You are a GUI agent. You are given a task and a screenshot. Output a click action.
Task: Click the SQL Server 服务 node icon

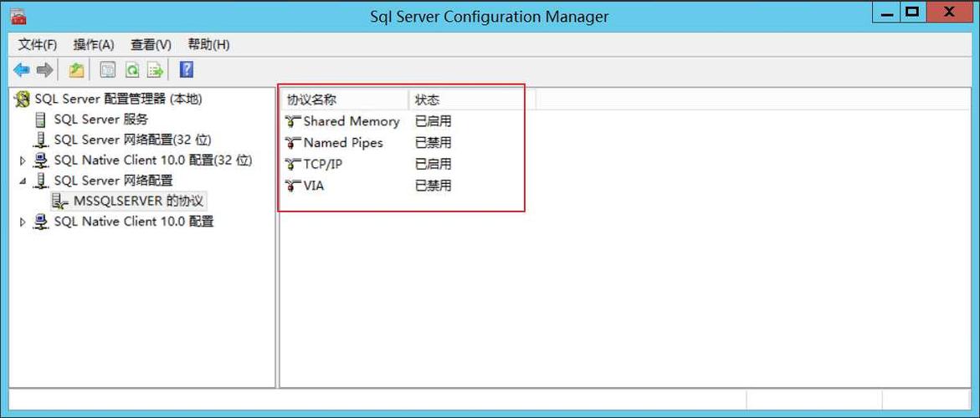click(41, 120)
